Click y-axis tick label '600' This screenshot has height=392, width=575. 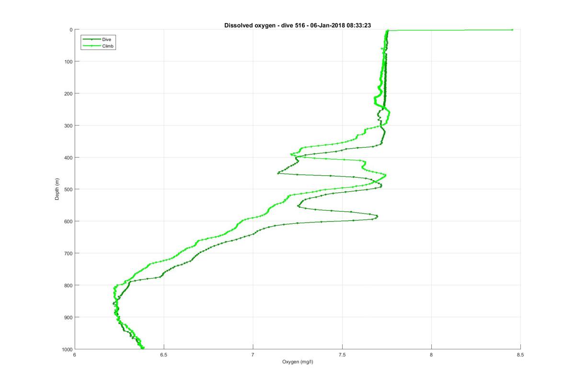tap(68, 221)
